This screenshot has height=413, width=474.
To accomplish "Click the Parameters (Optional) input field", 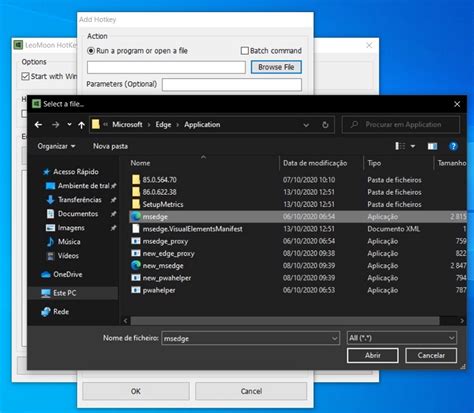I will click(232, 85).
